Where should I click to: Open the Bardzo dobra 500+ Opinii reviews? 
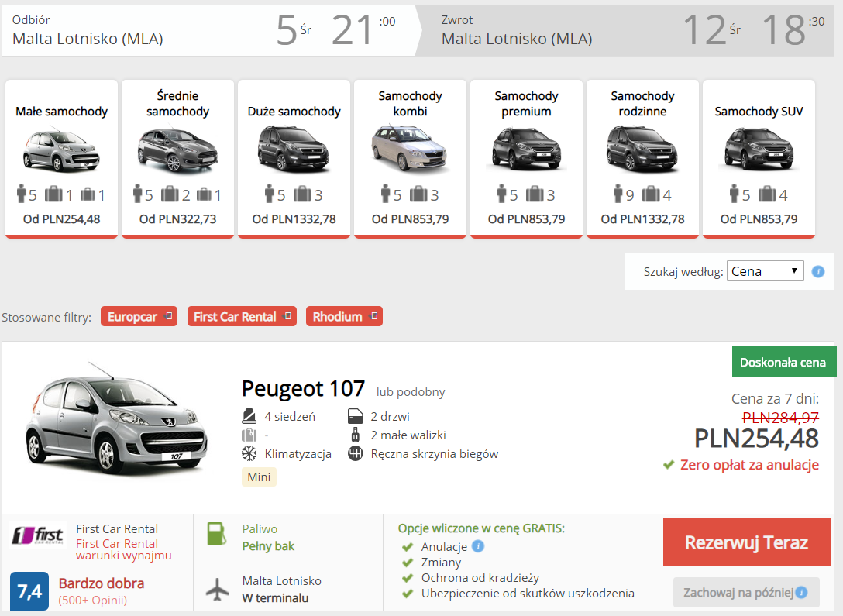[101, 591]
